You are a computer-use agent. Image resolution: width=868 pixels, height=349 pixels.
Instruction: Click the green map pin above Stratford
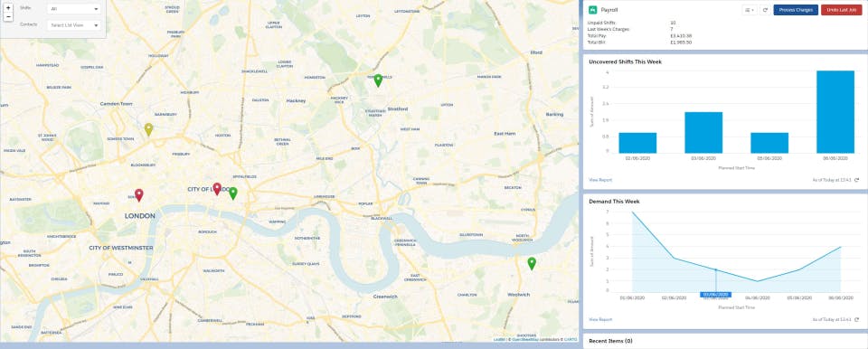pyautogui.click(x=378, y=80)
